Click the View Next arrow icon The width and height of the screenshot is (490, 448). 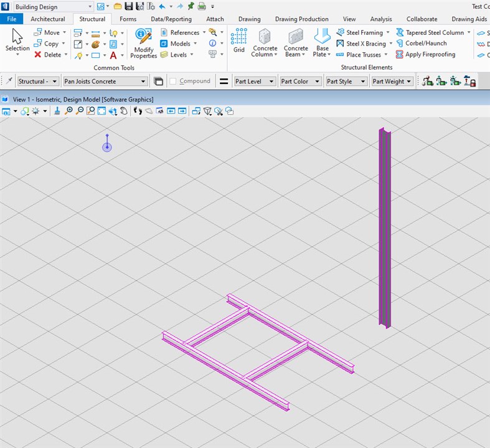pos(182,111)
